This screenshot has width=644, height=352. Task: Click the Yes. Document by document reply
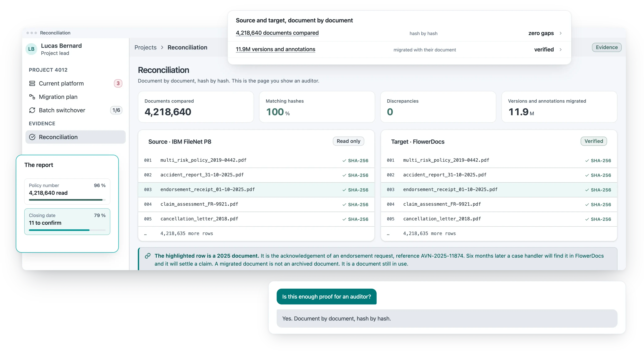[x=447, y=318]
